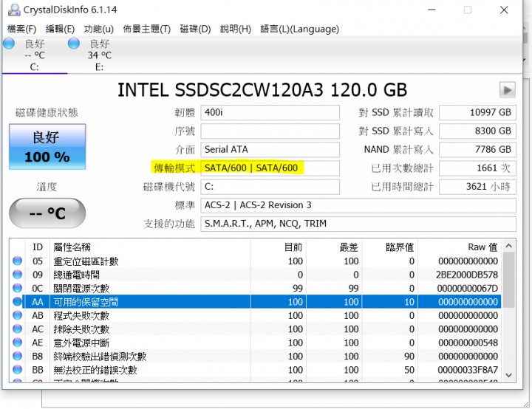This screenshot has height=409, width=532.
Task: Click the CrystalDiskInfo title bar icon
Action: [14, 10]
